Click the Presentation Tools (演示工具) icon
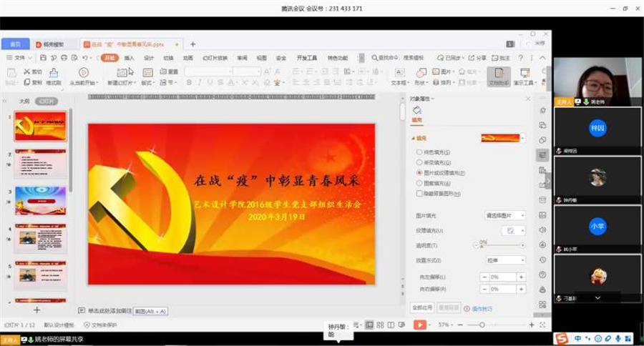The image size is (644, 346). (525, 74)
